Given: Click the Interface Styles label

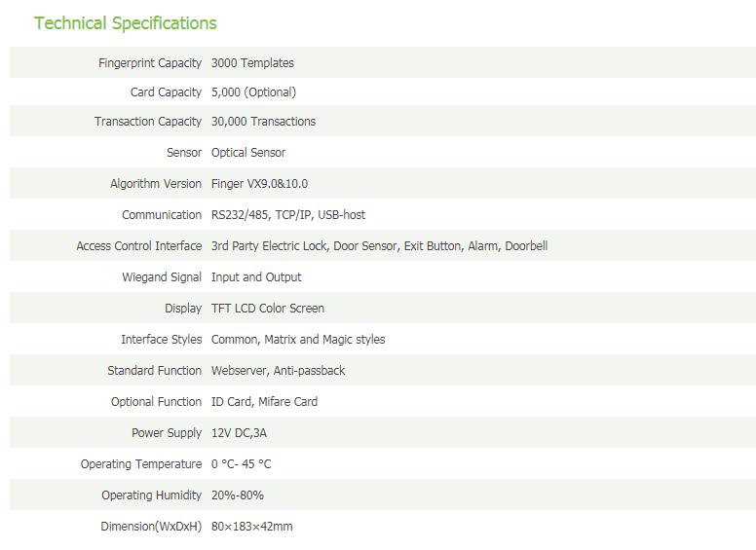Looking at the screenshot, I should (x=162, y=340).
